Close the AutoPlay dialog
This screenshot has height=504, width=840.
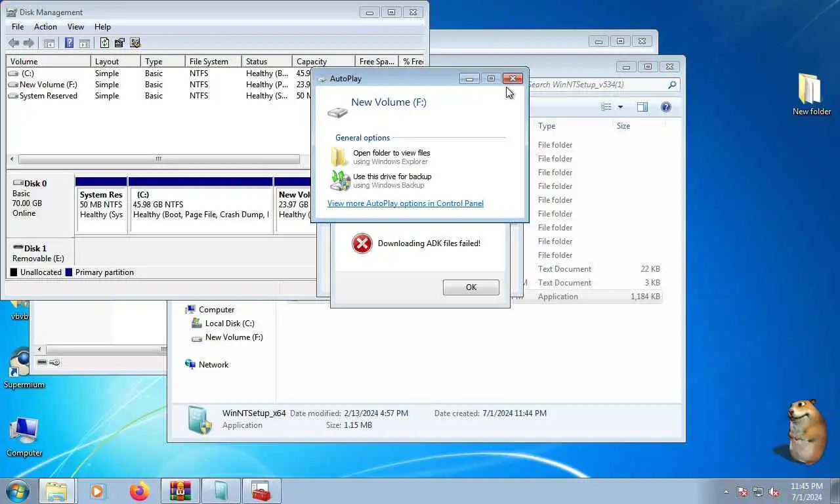coord(513,79)
